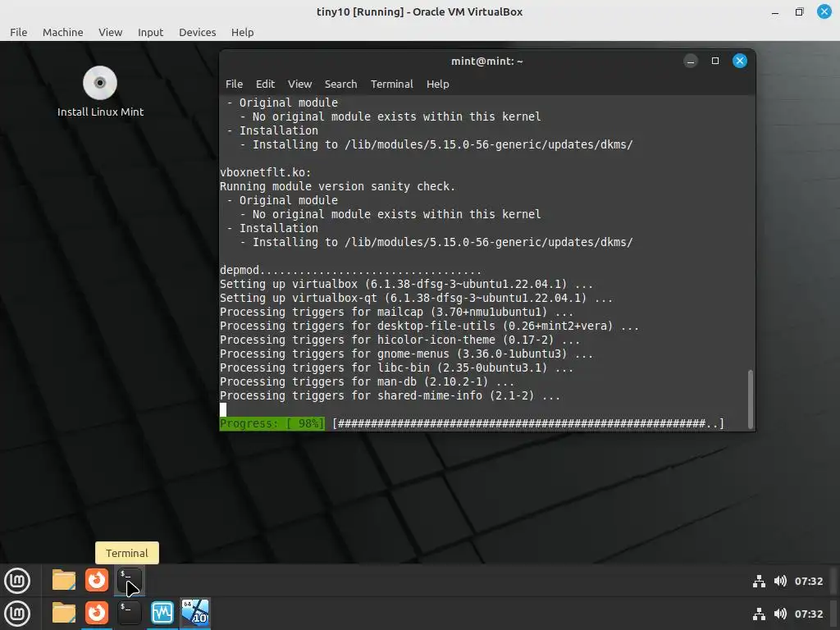Launch Firefox from the bottommost host panel

tap(97, 613)
